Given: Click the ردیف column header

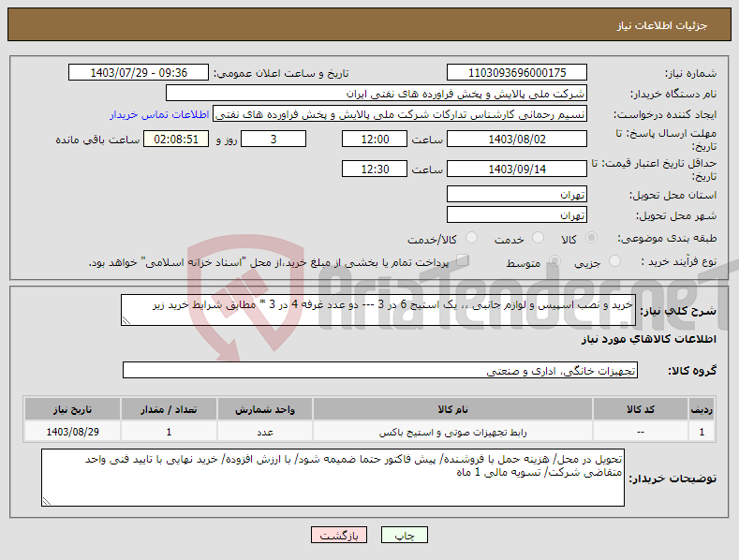Looking at the screenshot, I should click(x=702, y=409).
